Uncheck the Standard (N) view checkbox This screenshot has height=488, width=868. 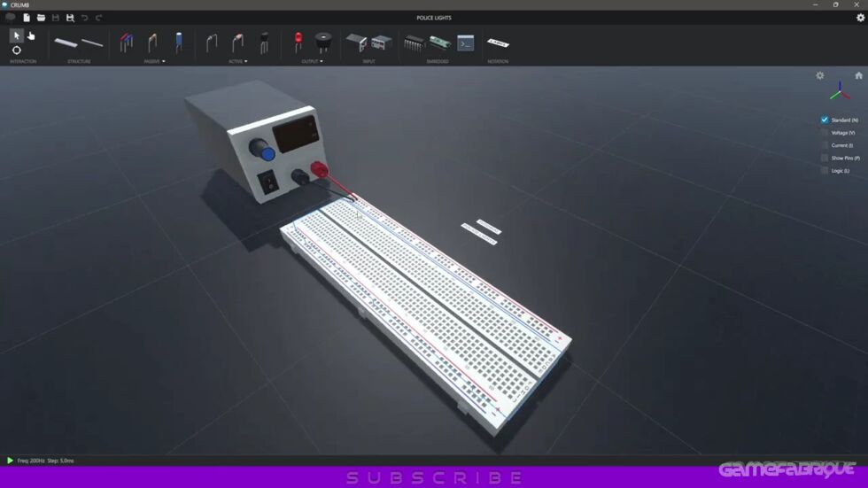825,120
